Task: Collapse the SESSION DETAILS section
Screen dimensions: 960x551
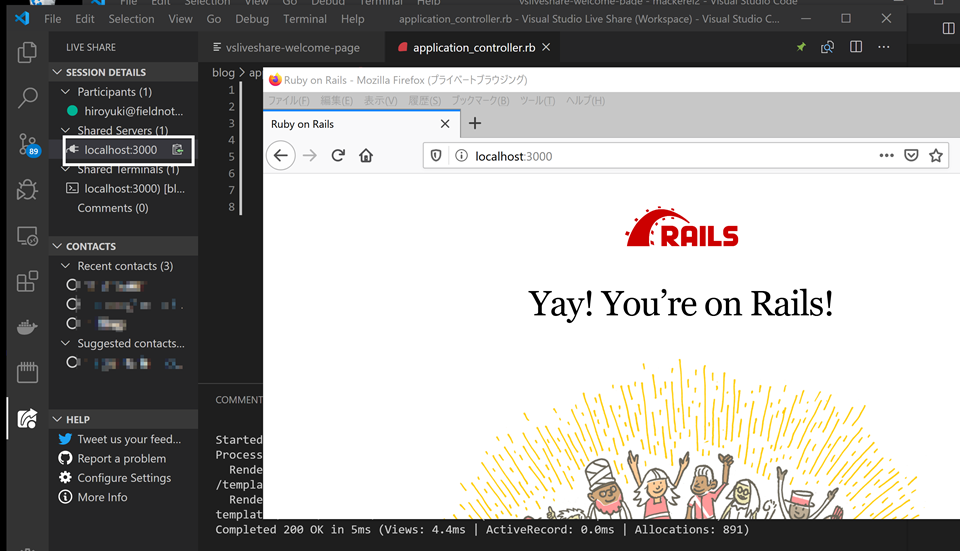Action: [x=57, y=72]
